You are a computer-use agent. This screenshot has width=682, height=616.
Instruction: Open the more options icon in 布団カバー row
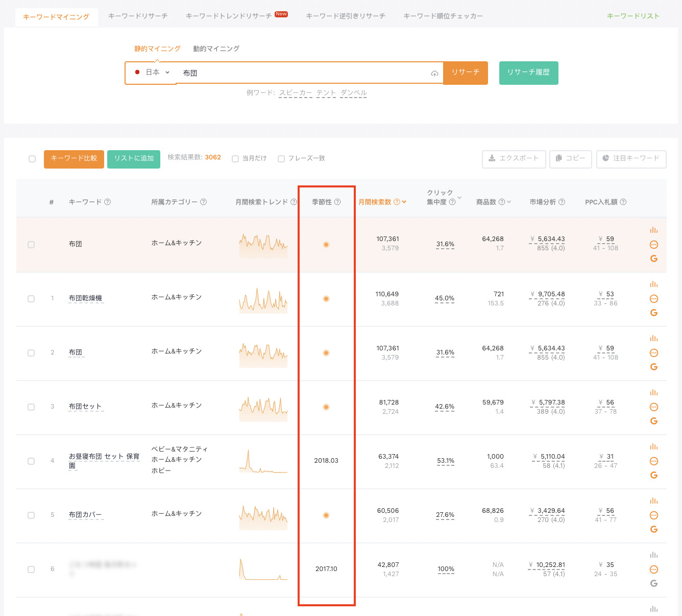tap(653, 515)
